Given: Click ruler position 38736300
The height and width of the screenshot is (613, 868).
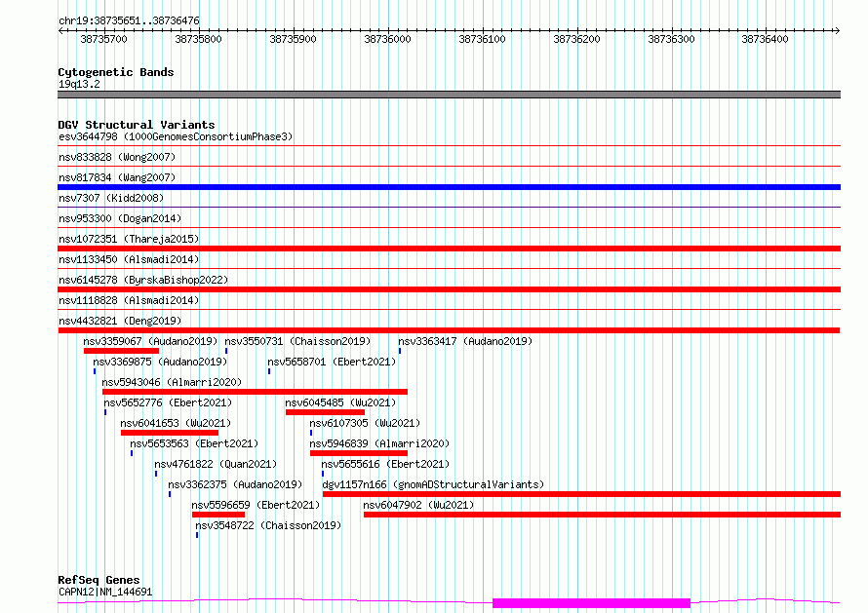Looking at the screenshot, I should click(x=672, y=39).
